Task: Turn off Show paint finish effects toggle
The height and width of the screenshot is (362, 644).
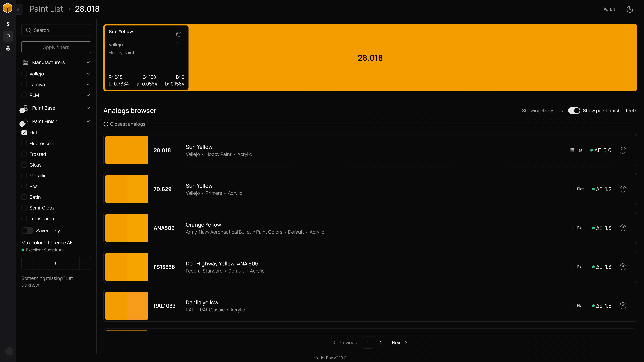Action: tap(574, 111)
